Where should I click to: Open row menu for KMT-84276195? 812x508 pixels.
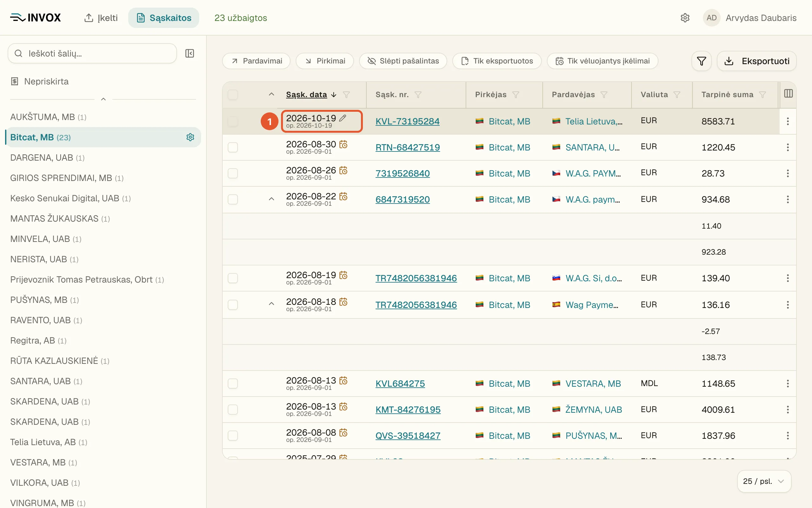pyautogui.click(x=788, y=410)
